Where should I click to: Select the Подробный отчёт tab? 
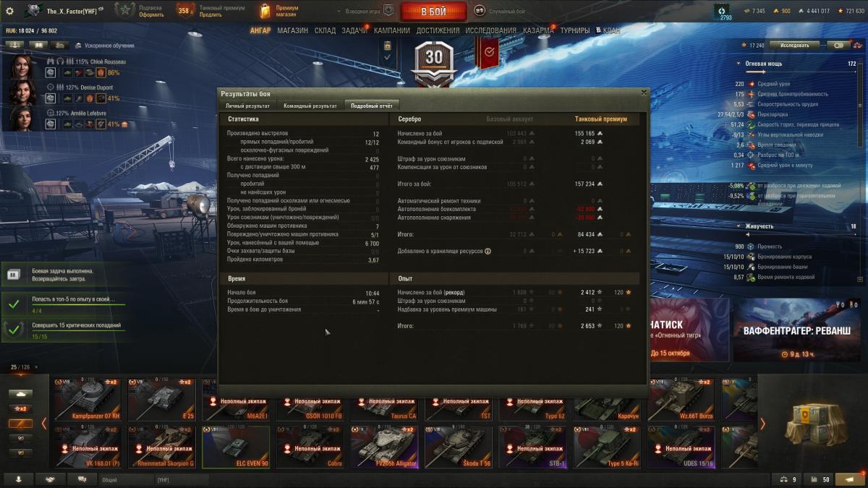pyautogui.click(x=371, y=106)
